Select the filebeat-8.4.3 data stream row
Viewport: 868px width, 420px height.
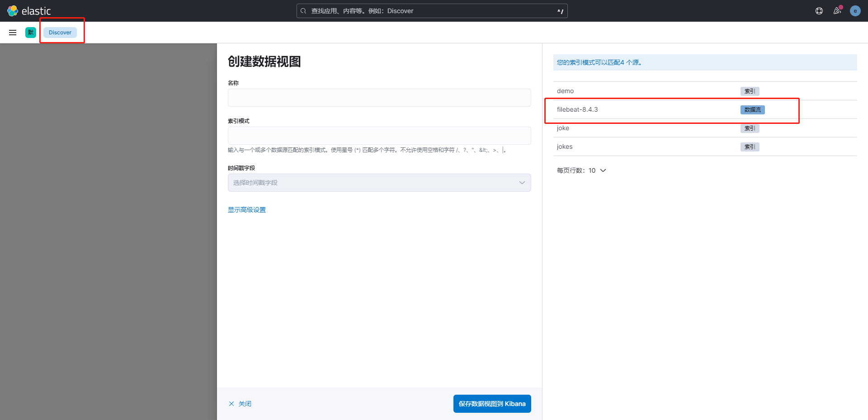(x=577, y=109)
